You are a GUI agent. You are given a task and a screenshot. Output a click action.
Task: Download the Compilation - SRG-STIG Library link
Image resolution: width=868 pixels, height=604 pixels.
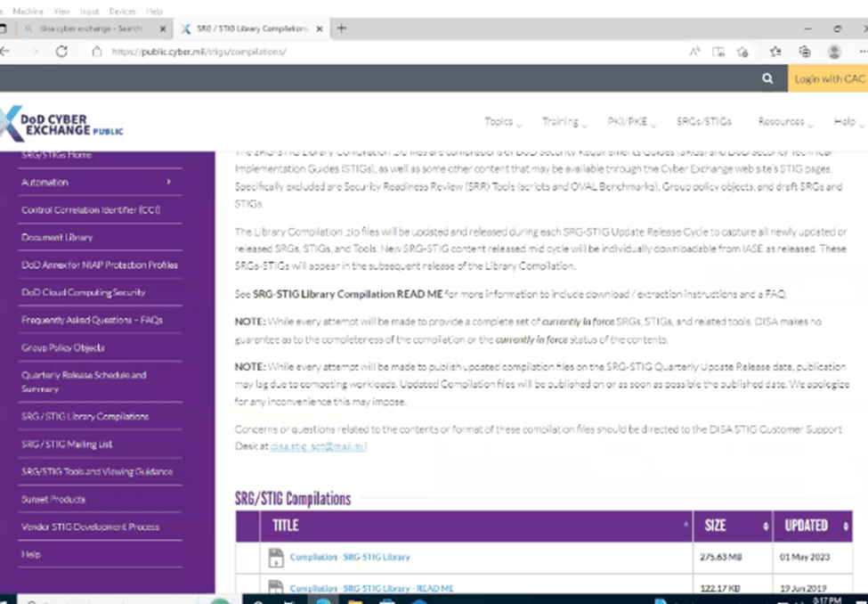point(350,558)
